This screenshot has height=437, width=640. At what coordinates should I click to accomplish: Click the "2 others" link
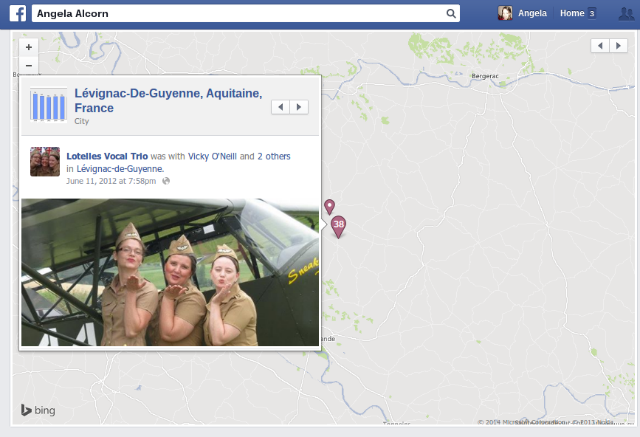[x=274, y=157]
